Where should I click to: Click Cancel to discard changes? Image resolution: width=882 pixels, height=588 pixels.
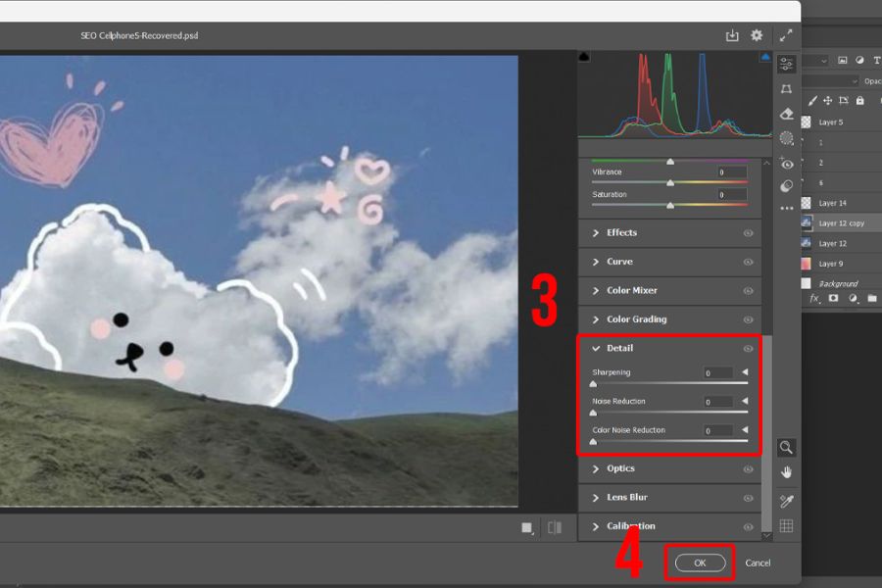[x=758, y=563]
